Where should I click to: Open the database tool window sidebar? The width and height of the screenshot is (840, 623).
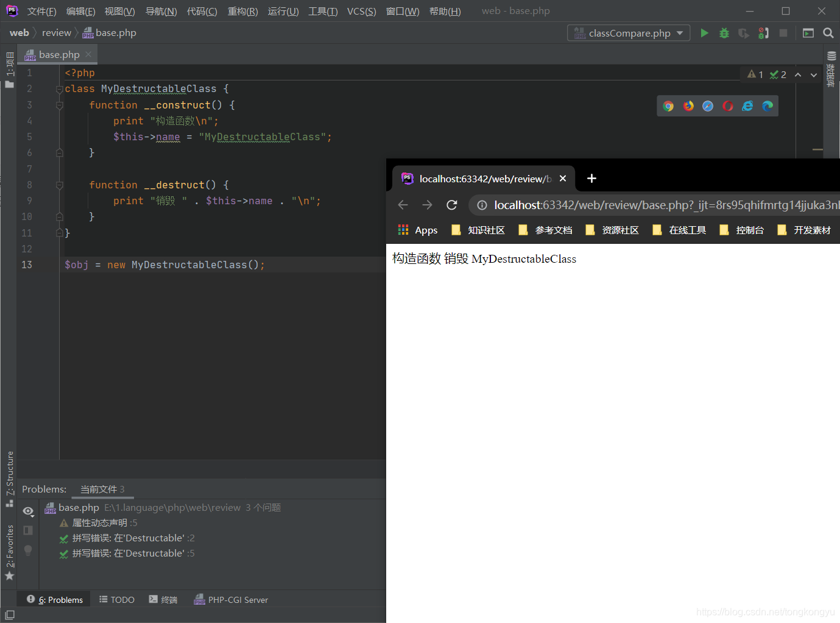[x=831, y=68]
